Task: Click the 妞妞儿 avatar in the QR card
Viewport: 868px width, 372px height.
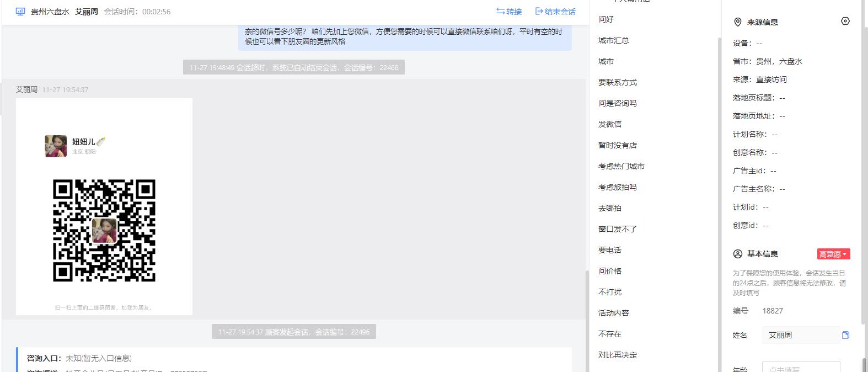Action: [x=56, y=146]
